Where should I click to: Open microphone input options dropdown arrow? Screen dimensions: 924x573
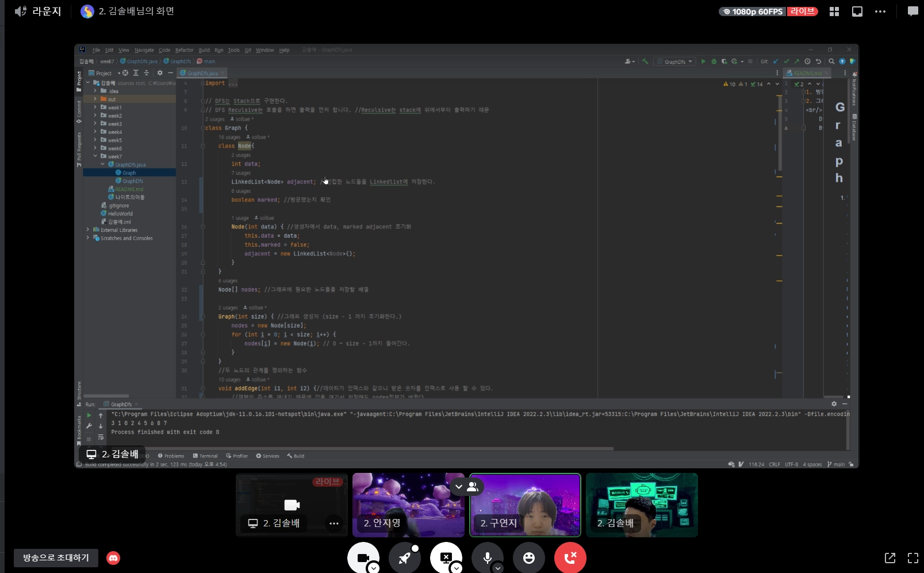coord(498,568)
